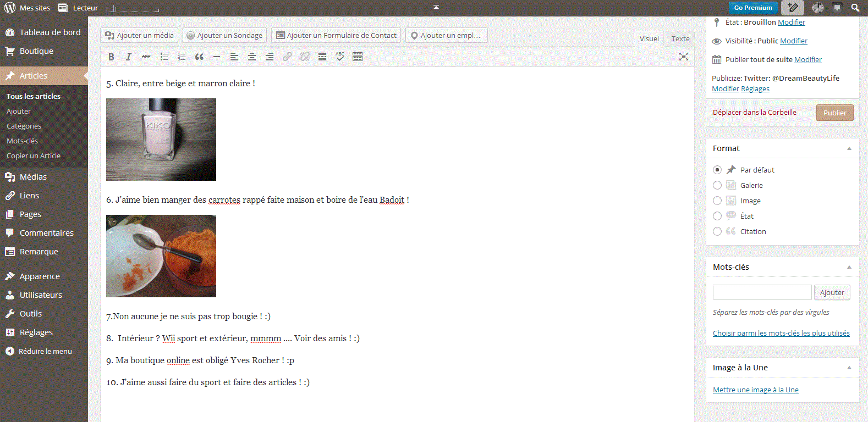Screen dimensions: 868x422
Task: Create a bulleted list
Action: (164, 57)
